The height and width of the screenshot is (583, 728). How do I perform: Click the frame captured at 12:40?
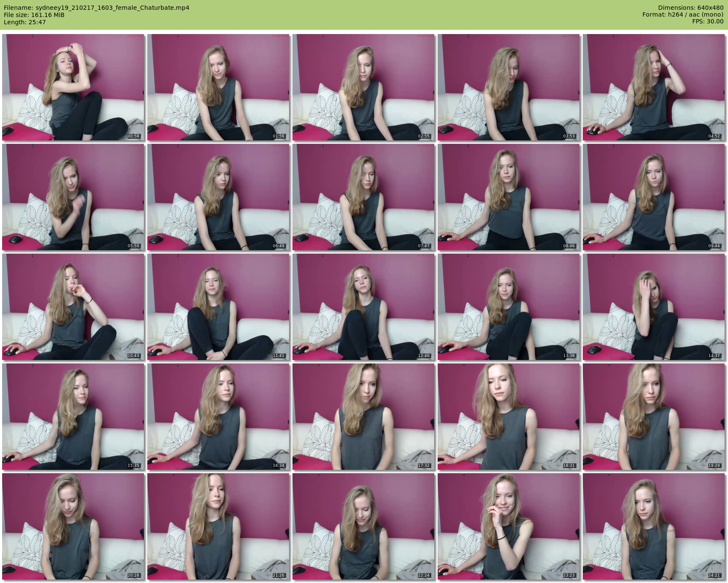pos(364,307)
